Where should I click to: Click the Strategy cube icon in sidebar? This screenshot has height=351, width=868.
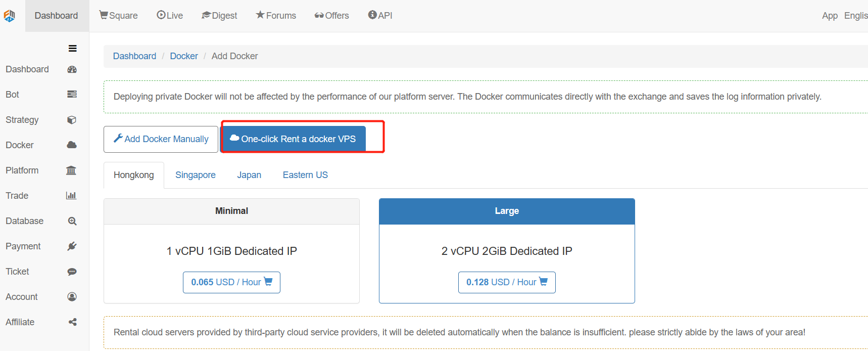click(x=72, y=120)
